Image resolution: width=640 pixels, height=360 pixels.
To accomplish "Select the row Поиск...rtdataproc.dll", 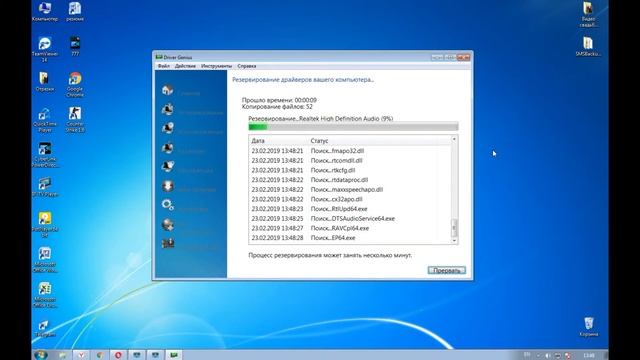I will (350, 180).
